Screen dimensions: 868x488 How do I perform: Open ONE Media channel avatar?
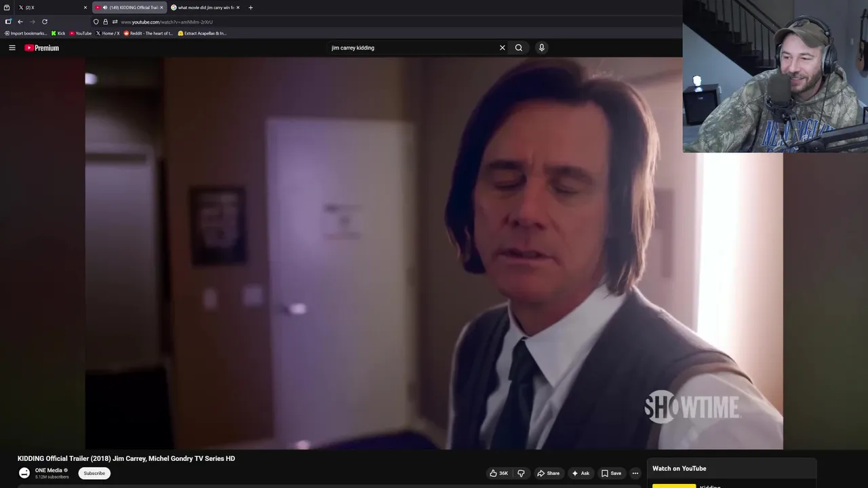pyautogui.click(x=24, y=473)
